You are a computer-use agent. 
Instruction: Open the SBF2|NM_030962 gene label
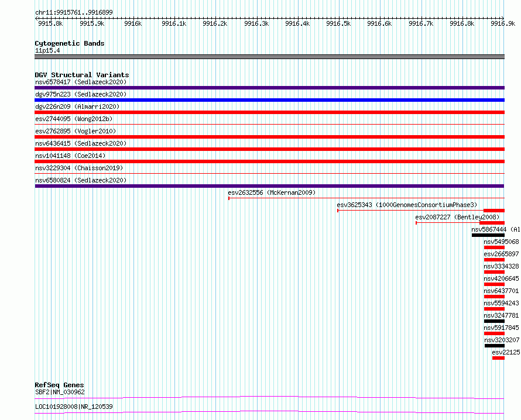pyautogui.click(x=60, y=392)
